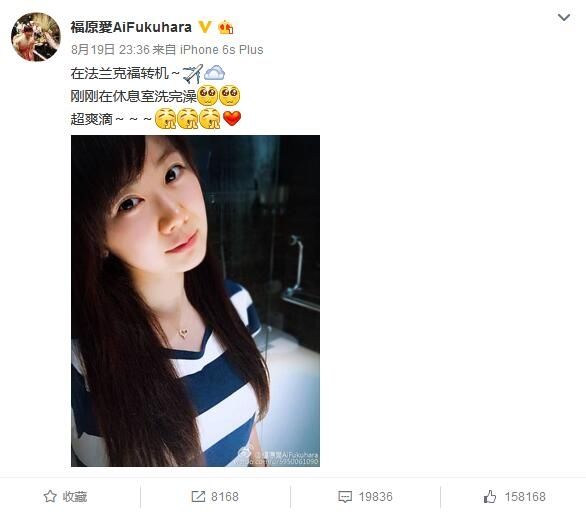Open the iPhone 6s Plus source link

click(x=222, y=49)
